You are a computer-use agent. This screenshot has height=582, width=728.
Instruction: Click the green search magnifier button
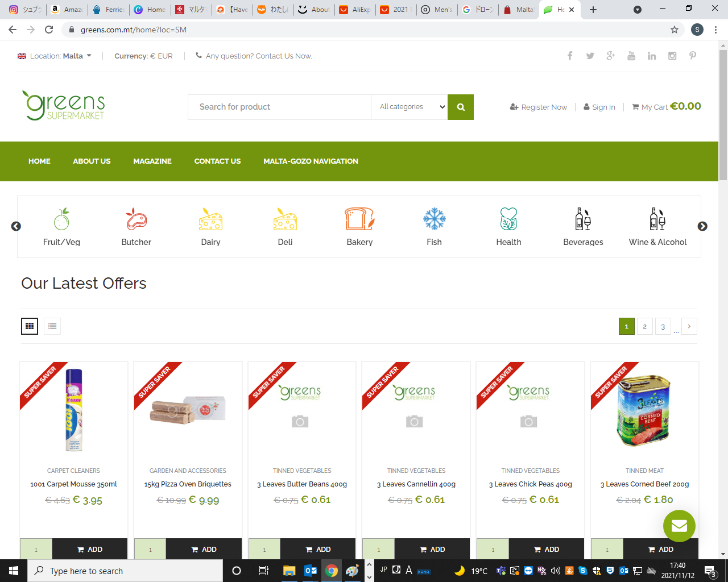pos(461,107)
